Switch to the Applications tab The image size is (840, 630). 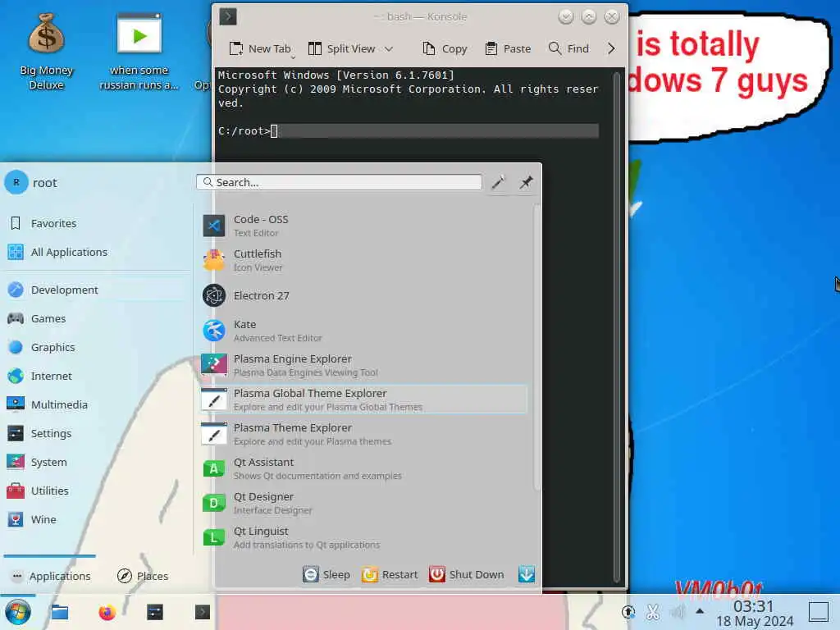coord(50,576)
